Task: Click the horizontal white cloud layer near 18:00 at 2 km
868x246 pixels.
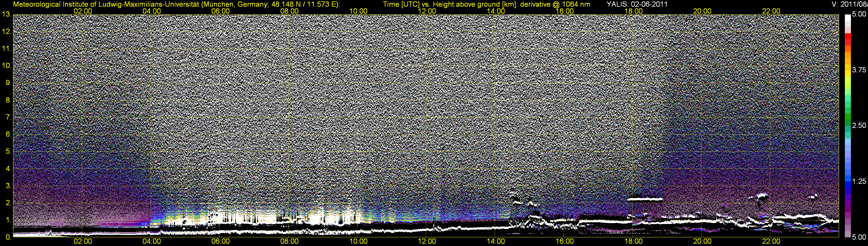Action: tap(645, 199)
